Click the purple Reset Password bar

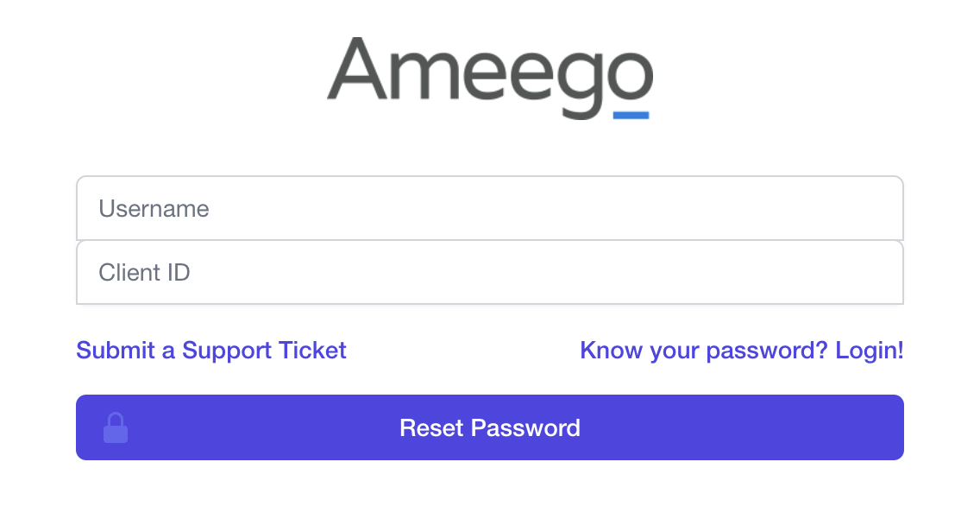coord(690,427)
